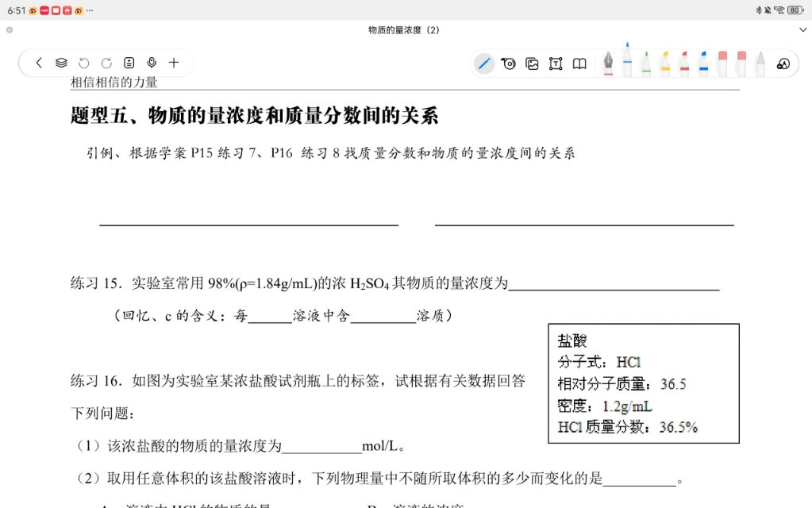The width and height of the screenshot is (812, 508).
Task: Collapse the top bar with the right chevron
Action: click(x=802, y=29)
